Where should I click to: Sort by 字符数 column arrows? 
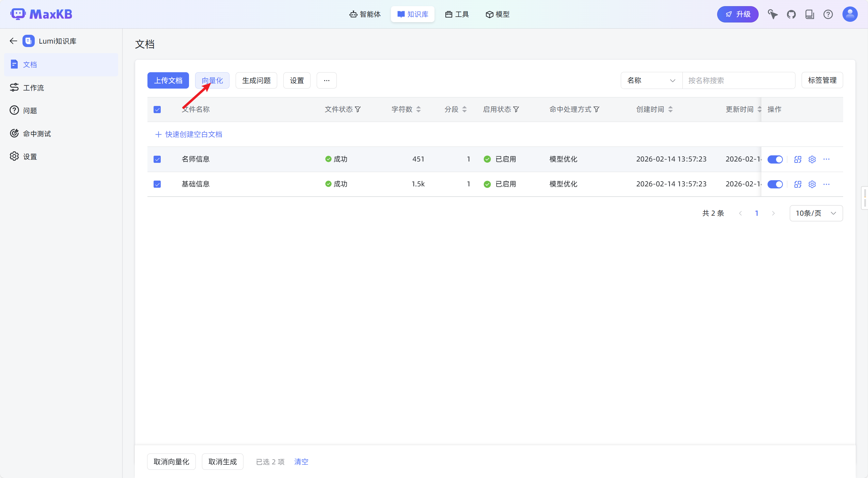(419, 109)
